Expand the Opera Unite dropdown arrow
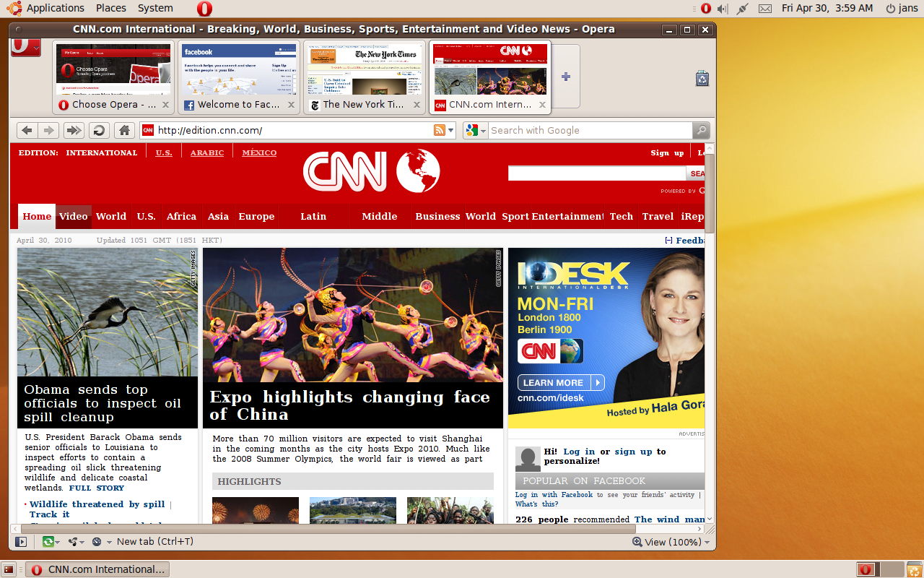924x578 pixels. pos(82,542)
